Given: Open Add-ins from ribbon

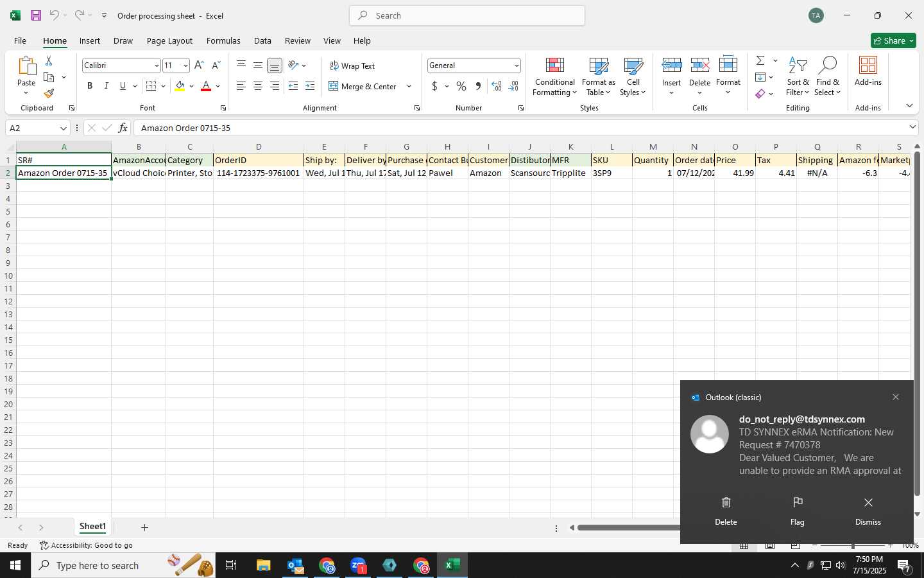Looking at the screenshot, I should pyautogui.click(x=868, y=71).
